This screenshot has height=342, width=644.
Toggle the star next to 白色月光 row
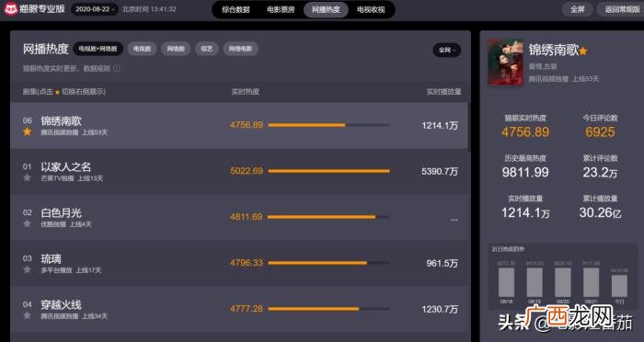[x=27, y=223]
